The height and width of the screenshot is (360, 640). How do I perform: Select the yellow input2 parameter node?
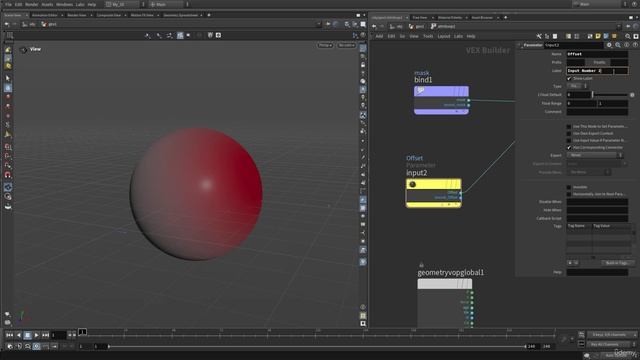433,193
